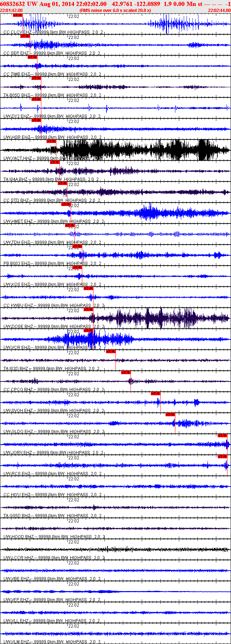
Task: Click the start time 22:01:42.00 label
Action: click(x=11, y=11)
